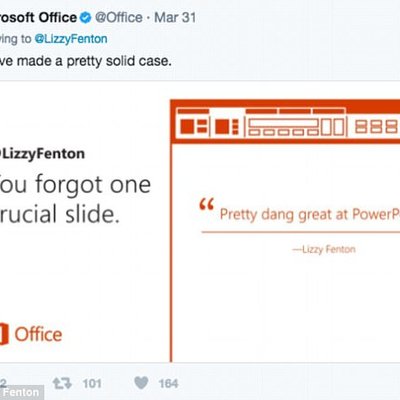The width and height of the screenshot is (400, 400).
Task: Click the second layout icon in the ribbon graphic
Action: point(227,127)
